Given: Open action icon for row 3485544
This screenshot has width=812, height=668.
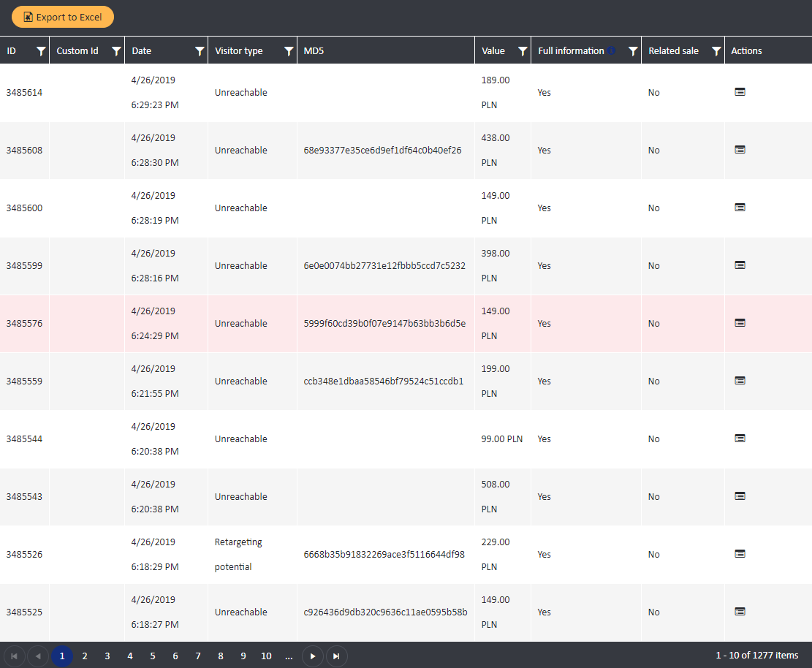Looking at the screenshot, I should [x=740, y=439].
